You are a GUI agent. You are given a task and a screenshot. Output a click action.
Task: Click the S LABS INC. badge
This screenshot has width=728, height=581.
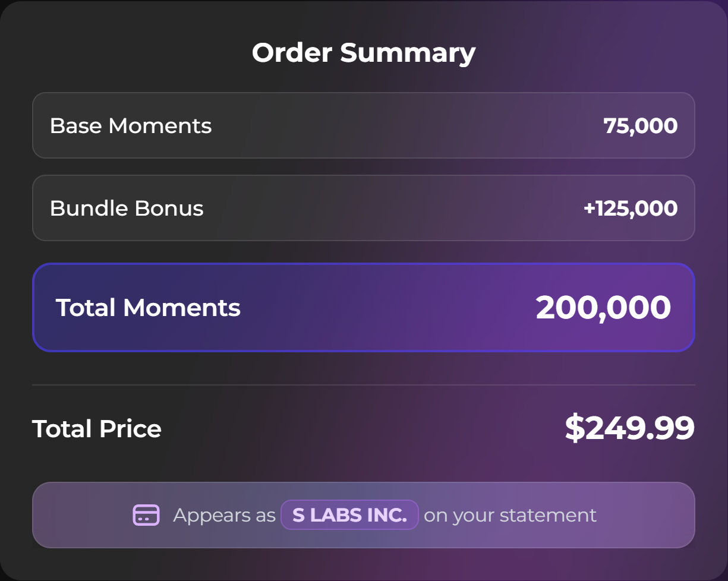[x=349, y=515]
